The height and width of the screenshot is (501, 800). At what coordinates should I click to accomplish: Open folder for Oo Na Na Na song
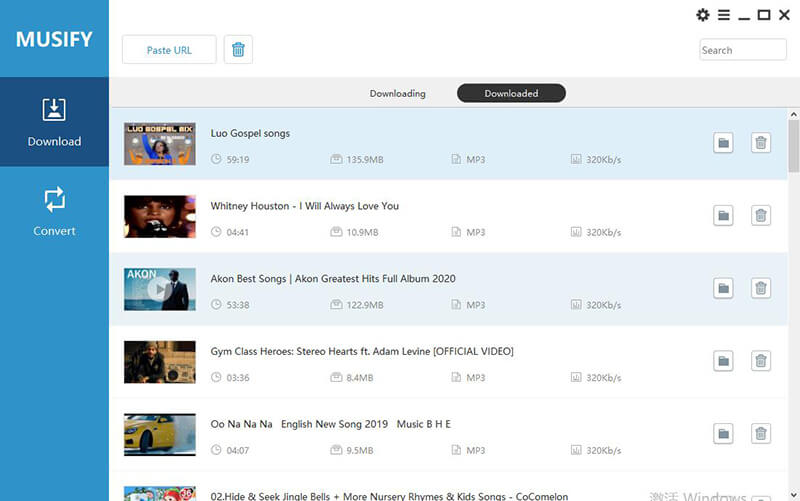tap(723, 434)
